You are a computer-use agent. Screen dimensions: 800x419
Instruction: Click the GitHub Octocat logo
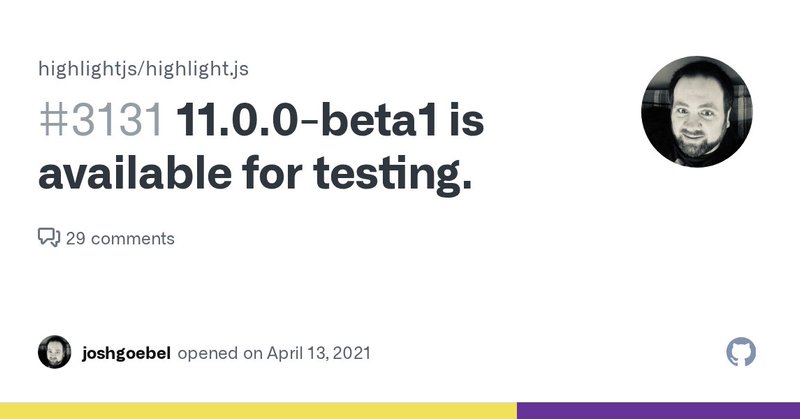pos(741,352)
